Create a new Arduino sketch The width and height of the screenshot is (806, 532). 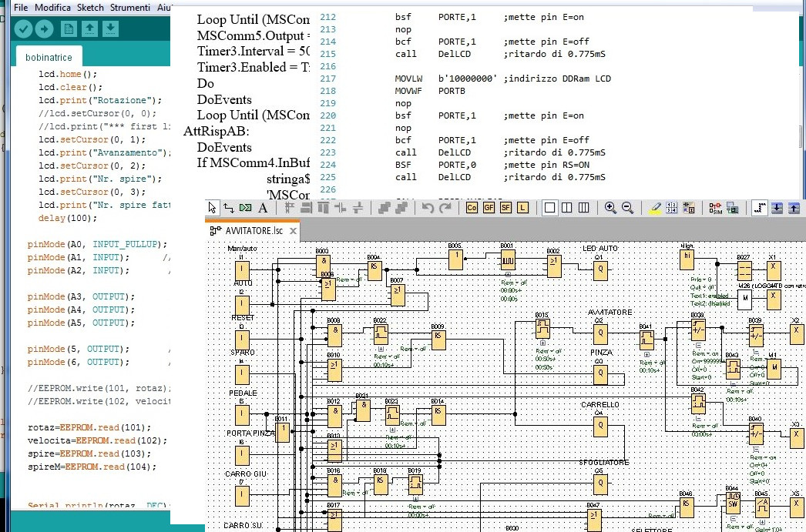click(69, 29)
